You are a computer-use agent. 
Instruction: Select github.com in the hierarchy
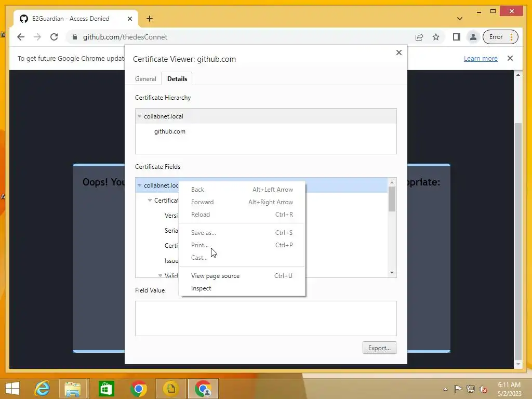(x=170, y=131)
